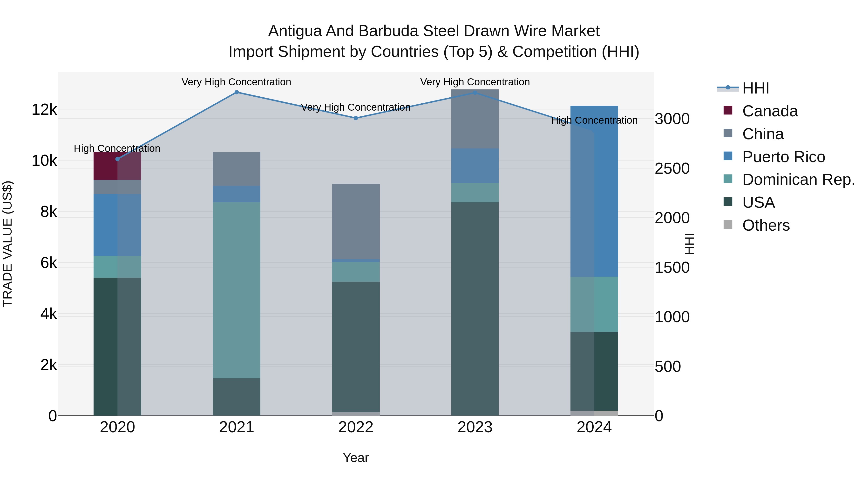Click the 'Very High Concentration' label above 2022
868x488 pixels.
click(355, 107)
